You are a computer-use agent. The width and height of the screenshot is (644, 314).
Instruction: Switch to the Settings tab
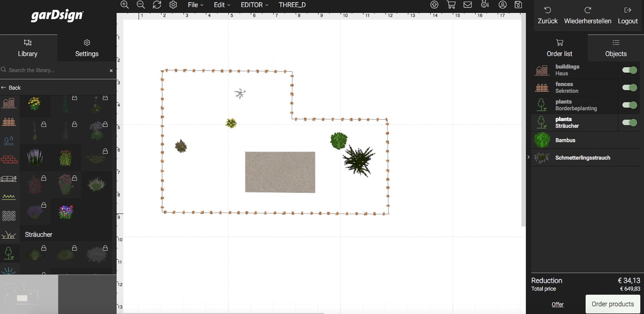coord(87,48)
